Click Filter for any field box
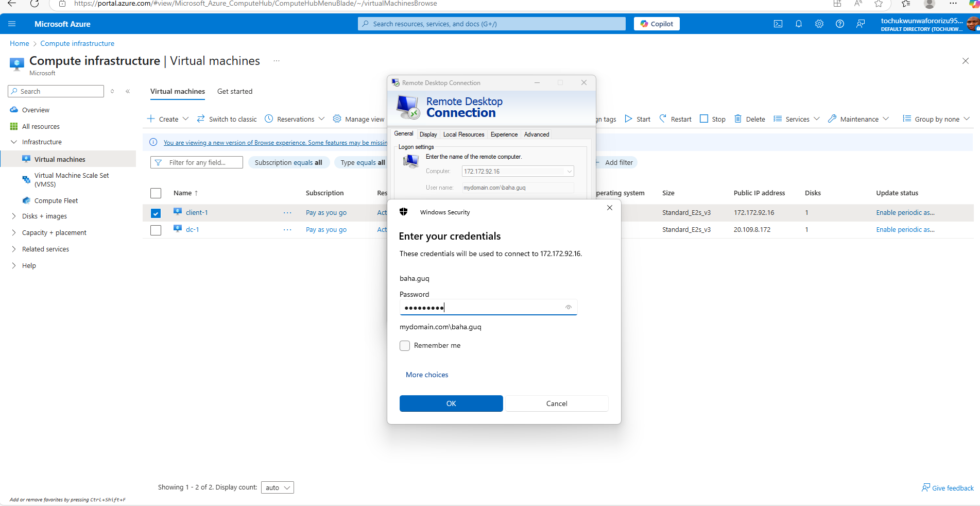980x506 pixels. (x=197, y=162)
